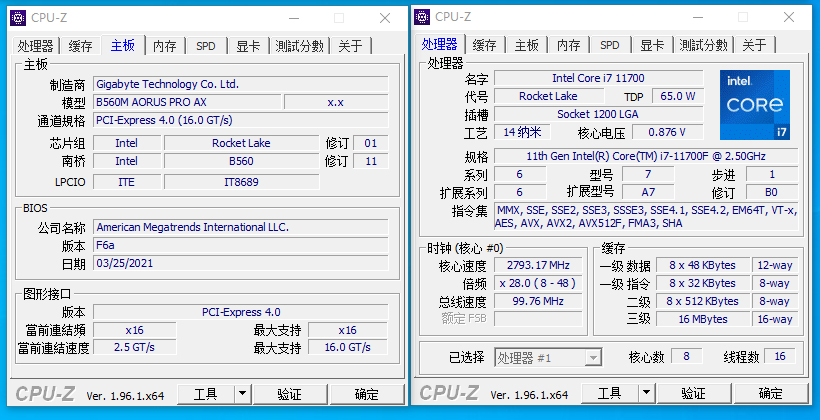Screen dimensions: 820x420
Task: Click manufacturer field Gigabyte Technology Co. Ltd.
Action: pos(241,84)
